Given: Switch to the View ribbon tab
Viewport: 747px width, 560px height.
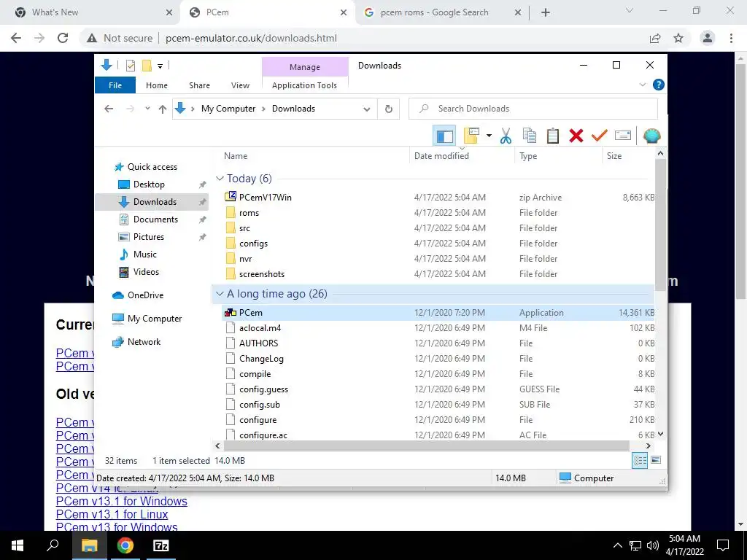Looking at the screenshot, I should click(240, 85).
